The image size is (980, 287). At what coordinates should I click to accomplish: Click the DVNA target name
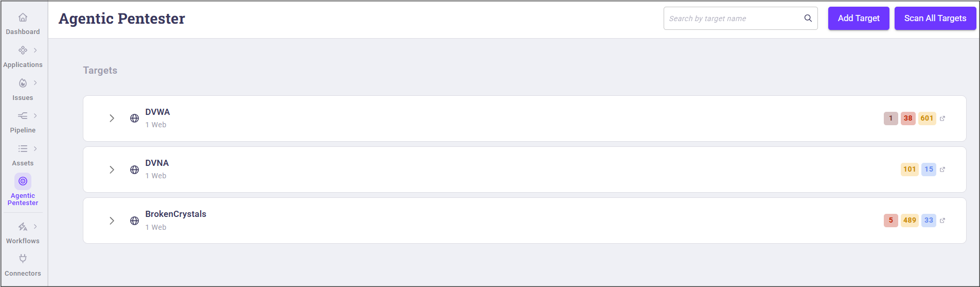click(157, 163)
